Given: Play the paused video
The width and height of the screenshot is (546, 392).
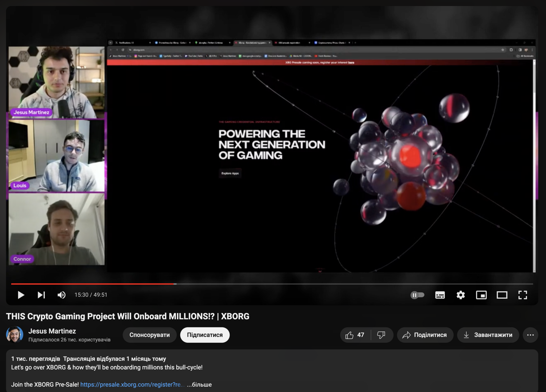Looking at the screenshot, I should pyautogui.click(x=21, y=295).
